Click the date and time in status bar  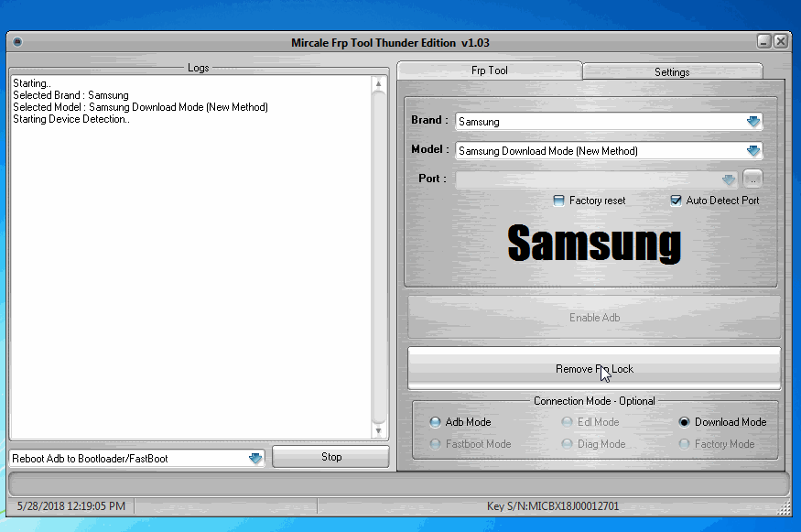[x=71, y=506]
